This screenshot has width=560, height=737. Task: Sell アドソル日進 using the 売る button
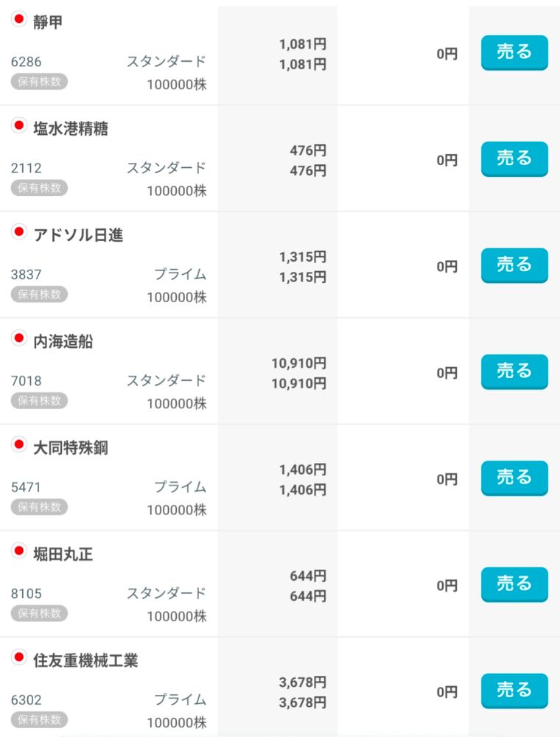pos(514,265)
